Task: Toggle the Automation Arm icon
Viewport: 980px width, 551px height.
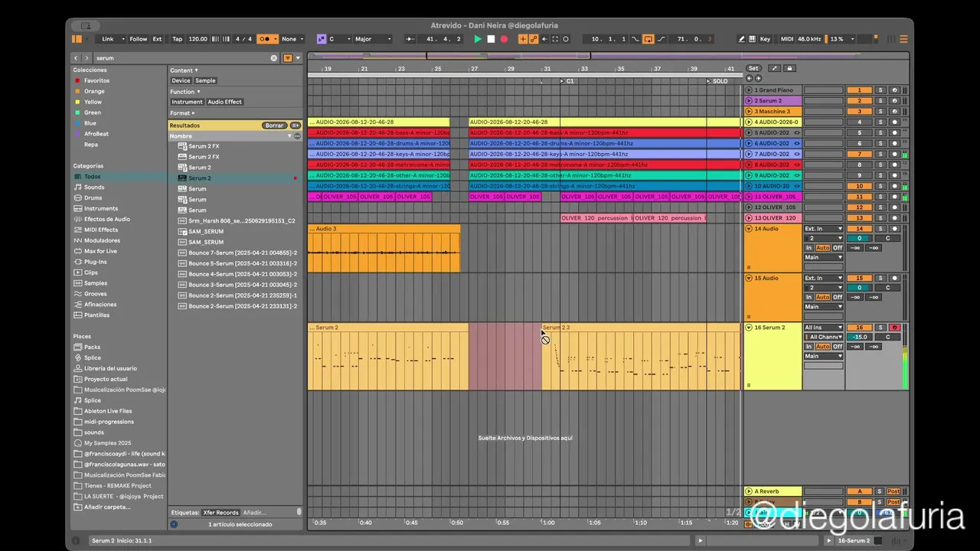Action: pyautogui.click(x=534, y=39)
